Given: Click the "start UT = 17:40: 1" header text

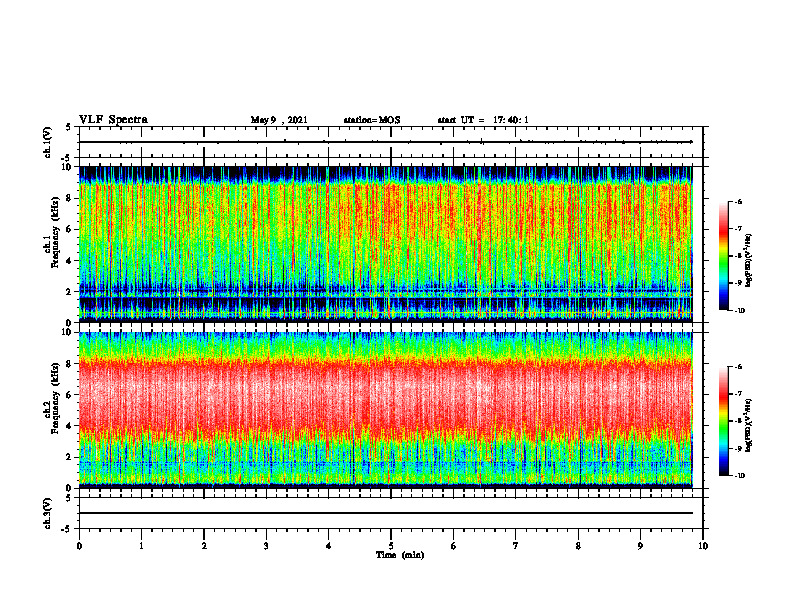Looking at the screenshot, I should point(483,120).
